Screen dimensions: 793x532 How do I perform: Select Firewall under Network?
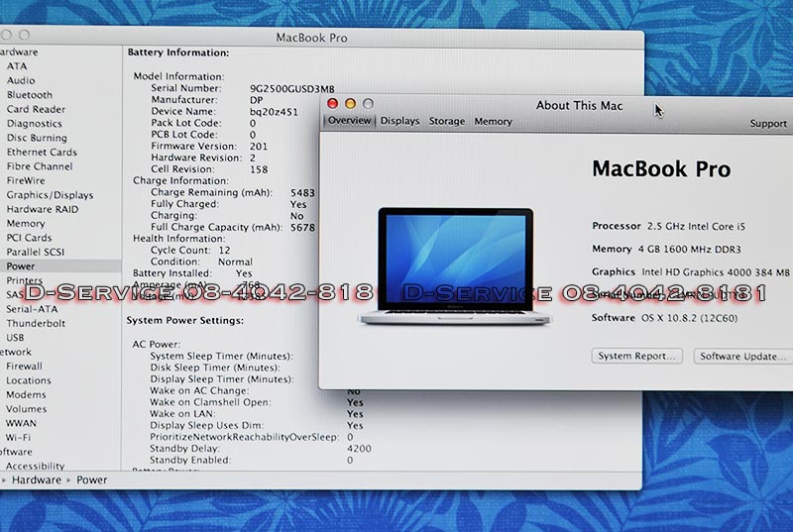[24, 367]
